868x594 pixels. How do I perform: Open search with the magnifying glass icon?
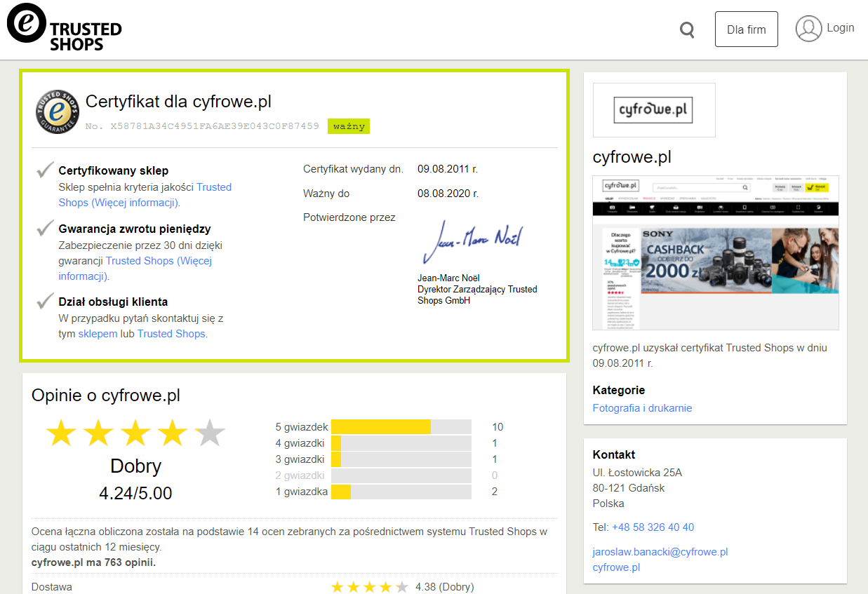pos(688,29)
